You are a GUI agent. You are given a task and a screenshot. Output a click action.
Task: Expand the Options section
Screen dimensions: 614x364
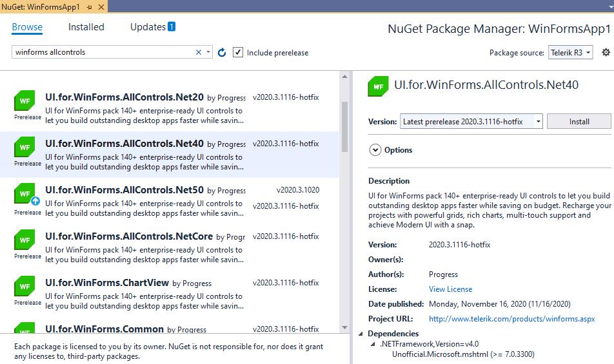(375, 150)
